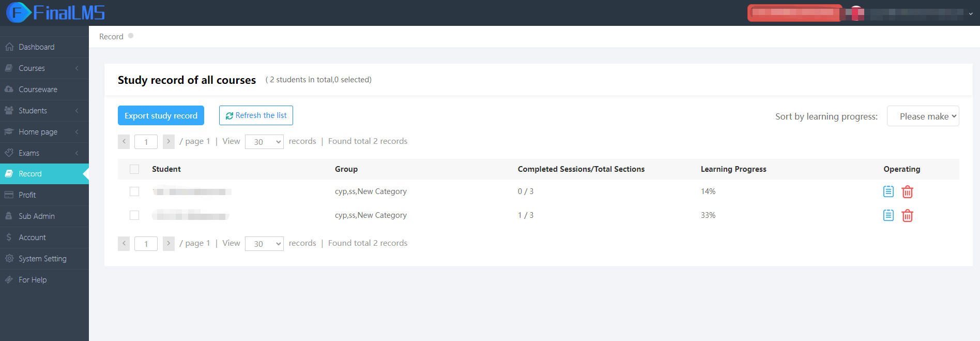Click the Students group icon

[x=9, y=111]
